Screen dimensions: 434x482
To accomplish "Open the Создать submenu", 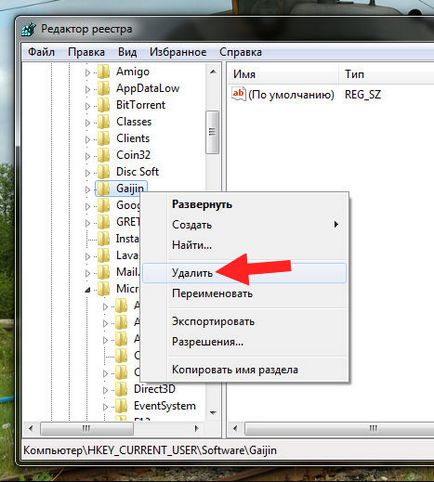I will pyautogui.click(x=245, y=225).
